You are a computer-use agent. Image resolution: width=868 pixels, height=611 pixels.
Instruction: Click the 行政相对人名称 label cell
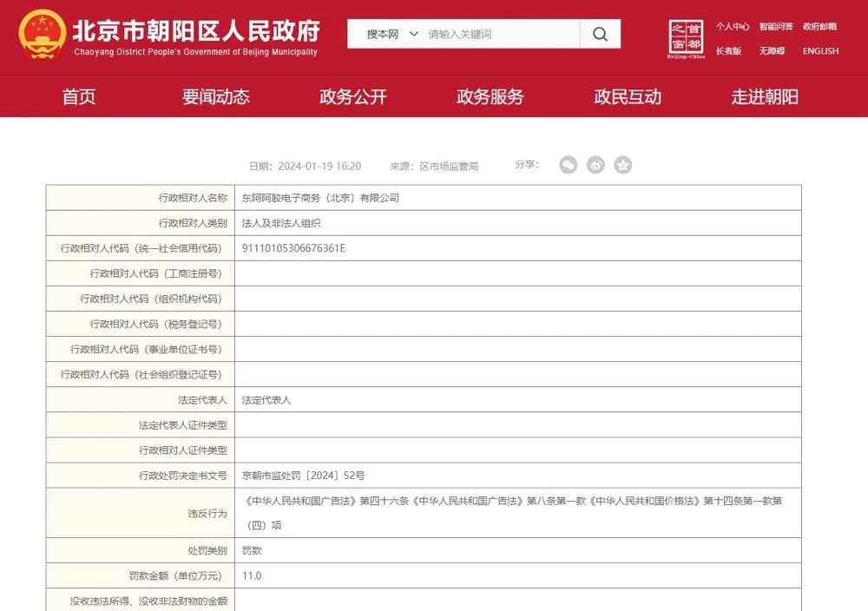pos(141,198)
